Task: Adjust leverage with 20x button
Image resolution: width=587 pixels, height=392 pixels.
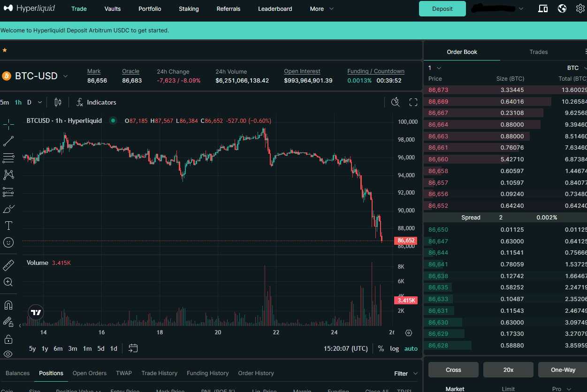Action: pyautogui.click(x=508, y=370)
